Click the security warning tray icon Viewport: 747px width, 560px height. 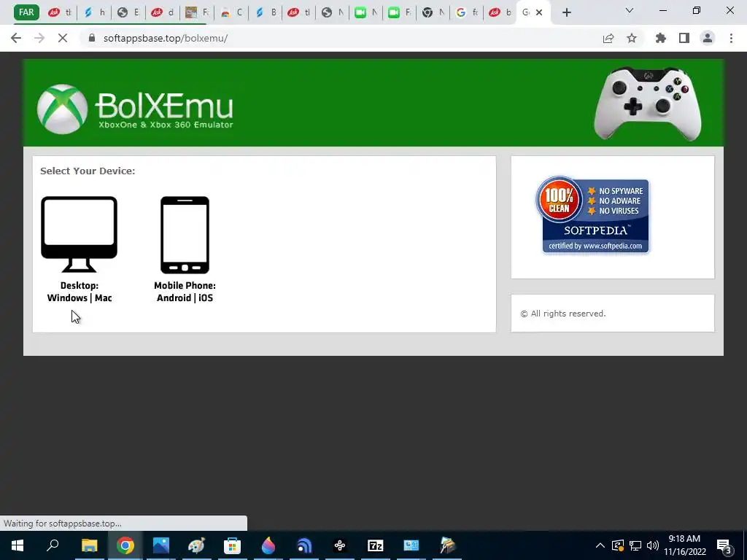click(x=618, y=545)
